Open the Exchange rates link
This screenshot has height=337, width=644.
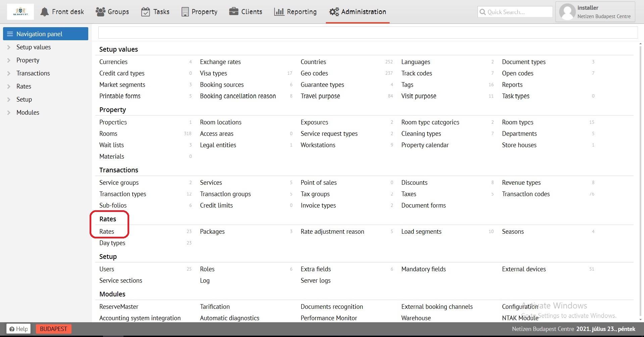click(x=220, y=62)
